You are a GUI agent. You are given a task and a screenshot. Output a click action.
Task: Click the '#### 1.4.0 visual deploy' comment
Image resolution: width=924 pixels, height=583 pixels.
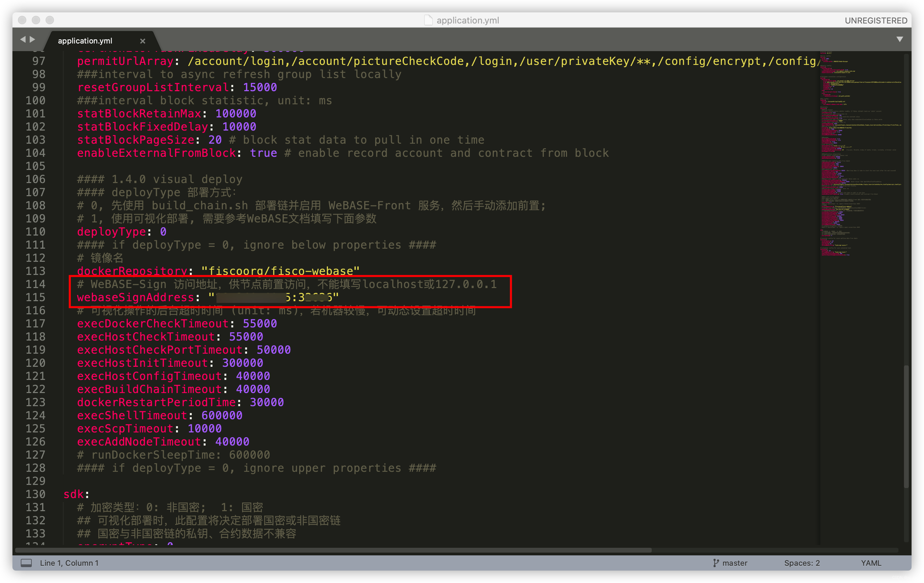(x=160, y=179)
